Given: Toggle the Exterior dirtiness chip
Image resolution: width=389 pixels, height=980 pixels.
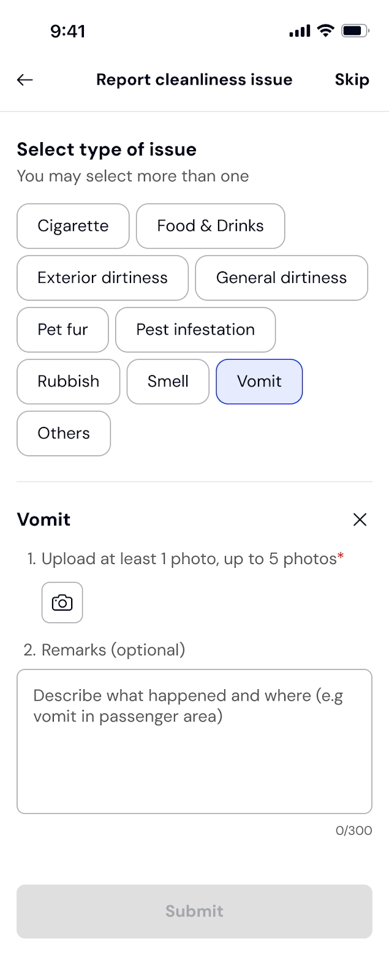Looking at the screenshot, I should (102, 278).
